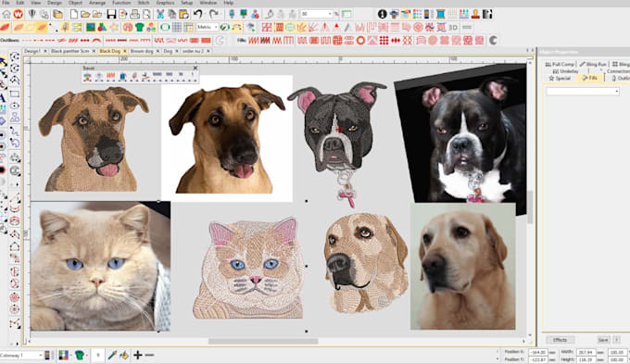Image resolution: width=630 pixels, height=364 pixels.
Task: Close the Black Dog design tab
Action: [x=125, y=51]
